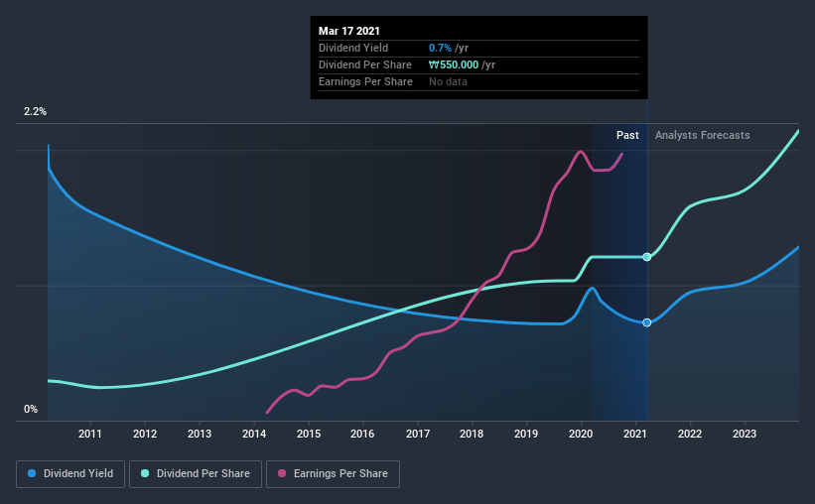
Task: Click the 2023 x-axis year label
Action: pyautogui.click(x=745, y=434)
